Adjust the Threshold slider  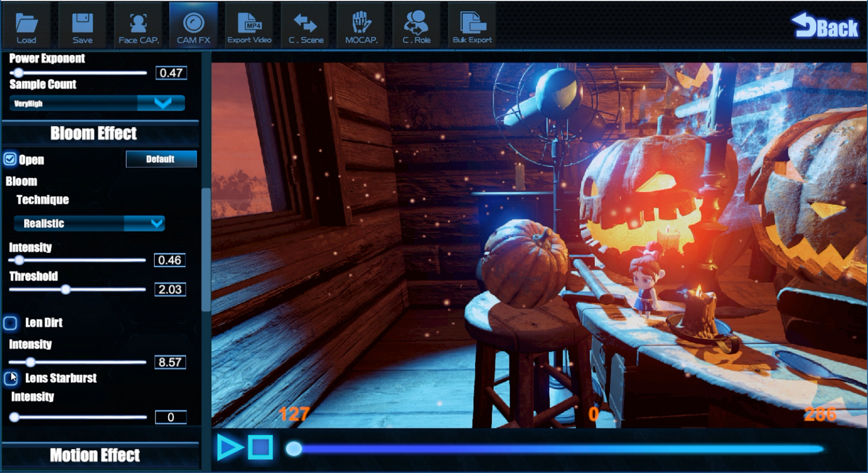tap(67, 289)
